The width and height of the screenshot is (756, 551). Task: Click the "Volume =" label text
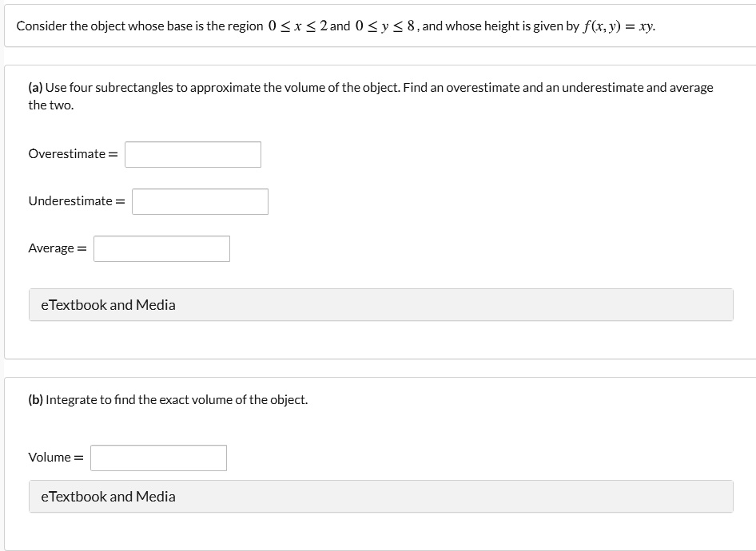click(x=55, y=458)
